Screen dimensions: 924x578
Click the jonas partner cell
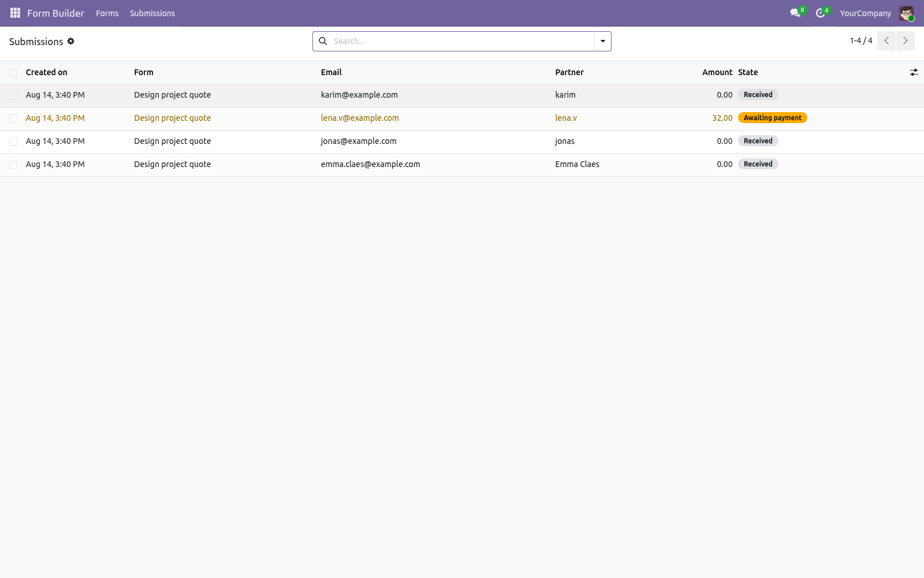point(565,141)
